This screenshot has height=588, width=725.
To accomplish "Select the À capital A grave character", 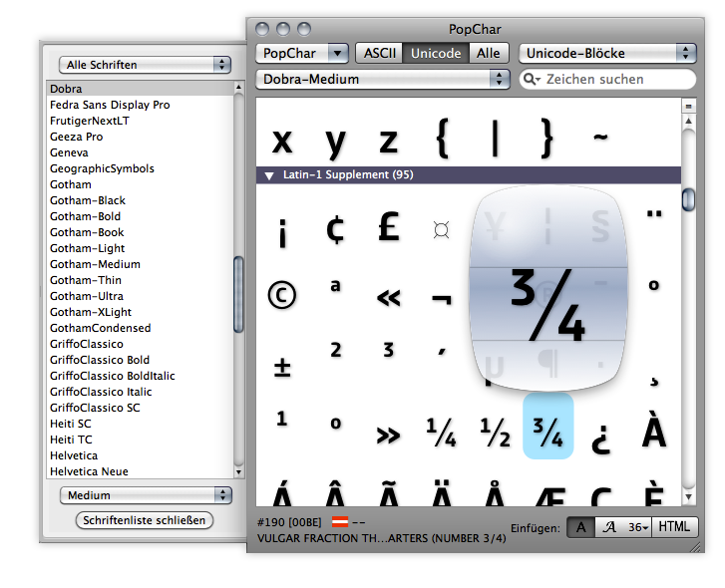I will pos(654,430).
